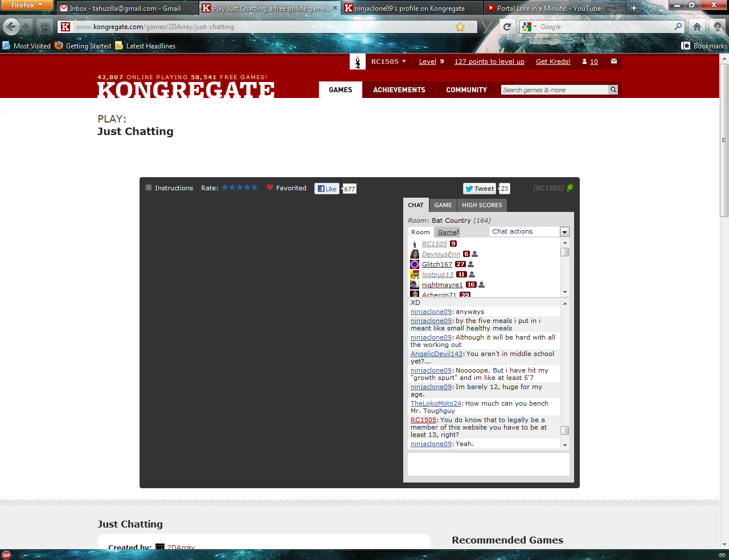Switch the roster to the Game! user list
The width and height of the screenshot is (729, 560).
(448, 232)
